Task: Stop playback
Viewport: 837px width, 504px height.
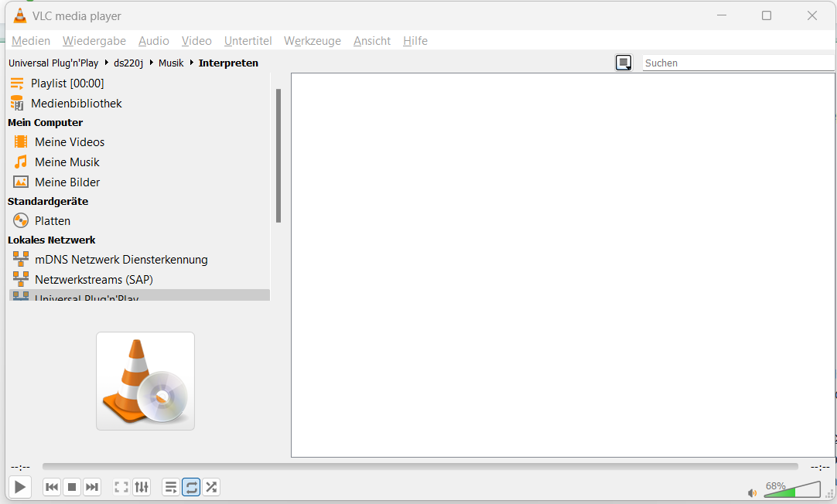Action: [x=72, y=487]
